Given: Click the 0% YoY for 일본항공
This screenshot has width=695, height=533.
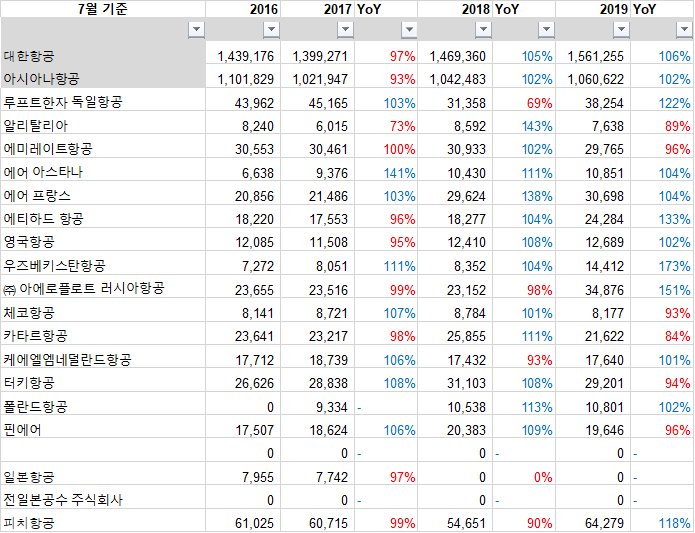Looking at the screenshot, I should [x=543, y=477].
